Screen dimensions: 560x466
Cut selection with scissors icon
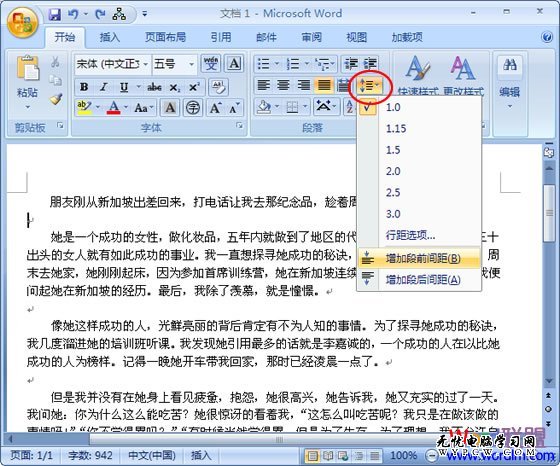[55, 62]
